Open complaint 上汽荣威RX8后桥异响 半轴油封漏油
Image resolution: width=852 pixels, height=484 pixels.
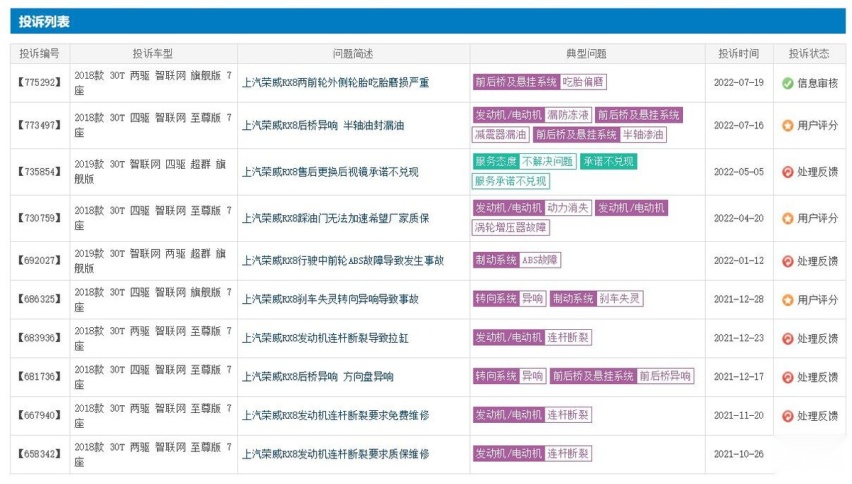coord(323,125)
